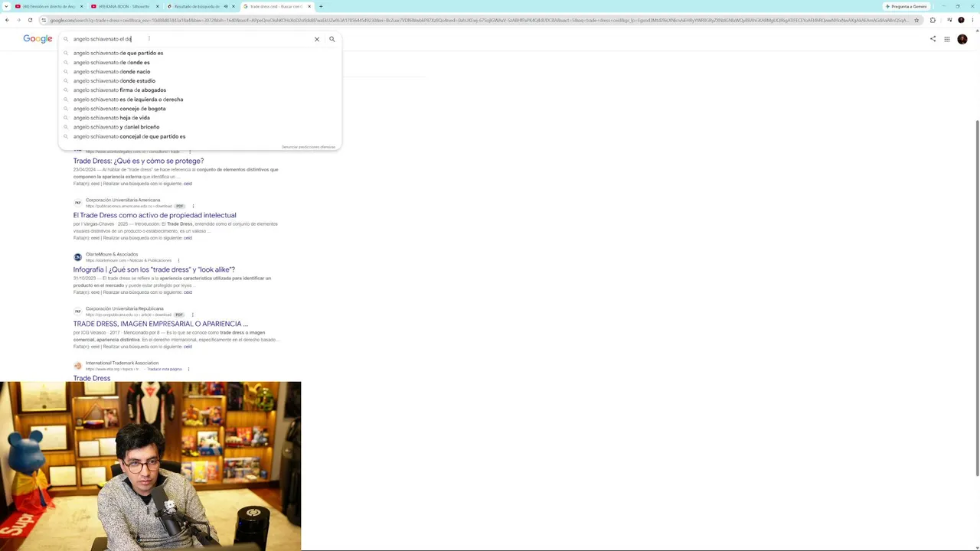Mute the audio on the 'Resultado de búsqueda' tab
The width and height of the screenshot is (980, 551).
[x=225, y=6]
